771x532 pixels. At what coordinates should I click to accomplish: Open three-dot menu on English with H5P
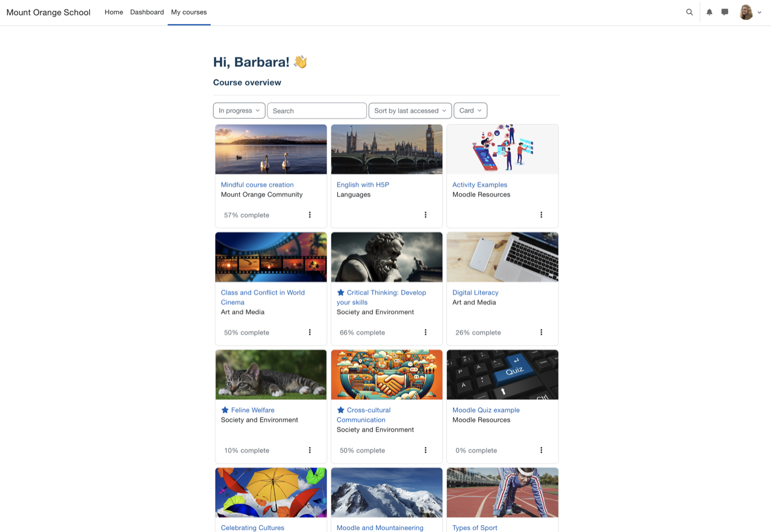click(x=425, y=215)
